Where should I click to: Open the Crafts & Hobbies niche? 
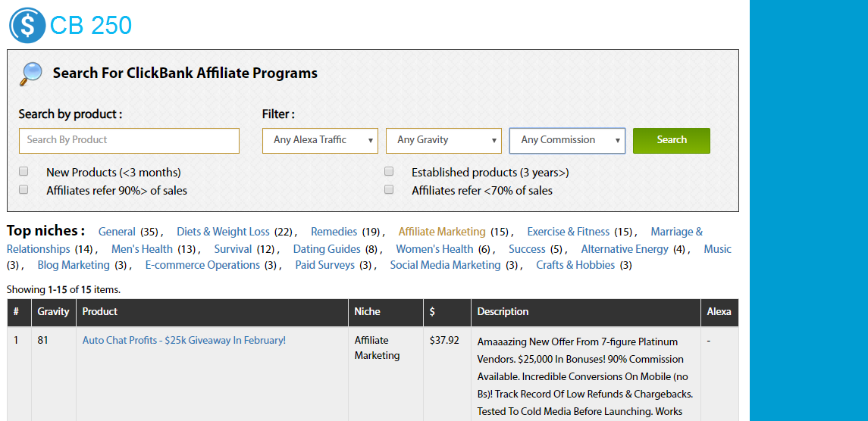pos(575,265)
